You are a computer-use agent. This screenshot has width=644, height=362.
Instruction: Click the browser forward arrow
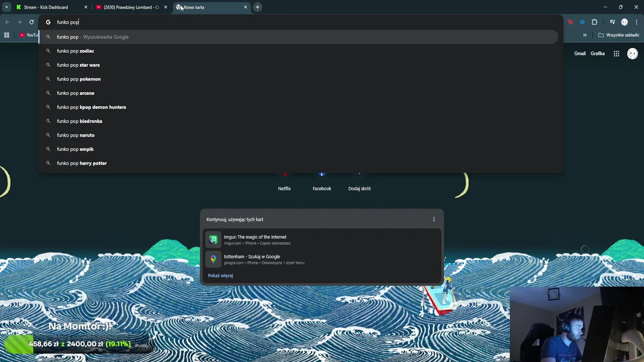(x=19, y=22)
